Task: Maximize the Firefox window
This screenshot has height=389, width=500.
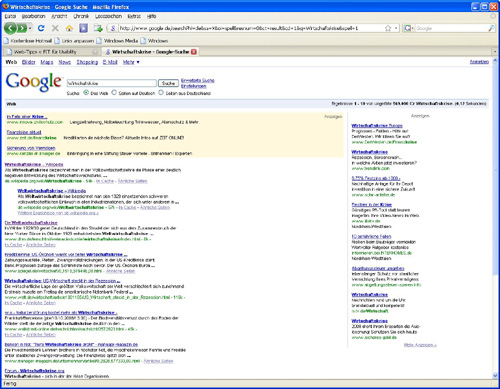Action: (484, 6)
